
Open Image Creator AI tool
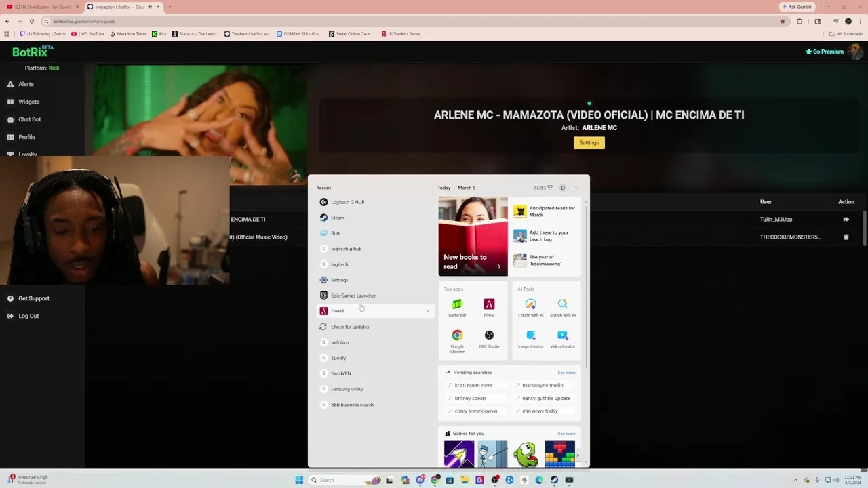coord(531,340)
